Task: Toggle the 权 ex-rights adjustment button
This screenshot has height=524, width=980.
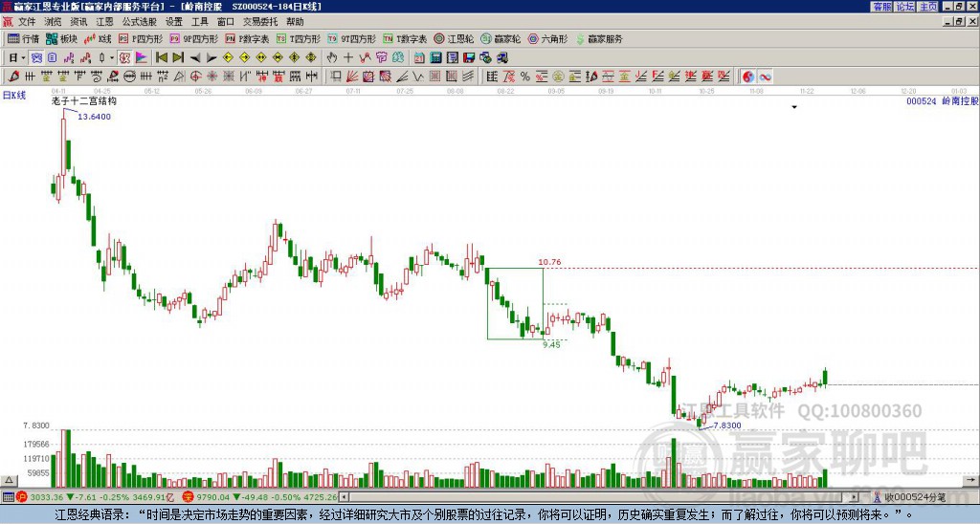Action: [124, 58]
